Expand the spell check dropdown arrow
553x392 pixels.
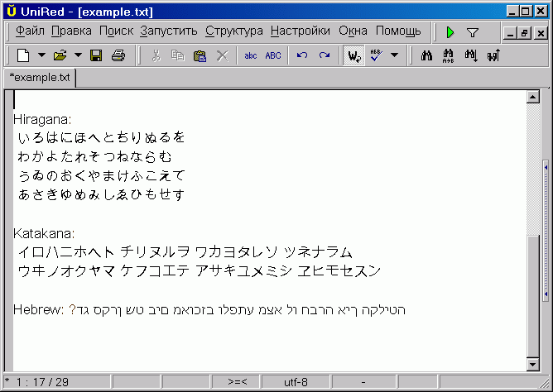tap(394, 56)
